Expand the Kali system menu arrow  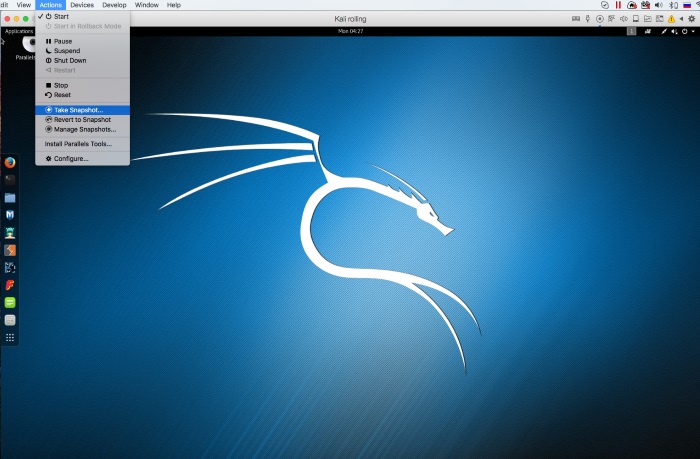coord(693,31)
